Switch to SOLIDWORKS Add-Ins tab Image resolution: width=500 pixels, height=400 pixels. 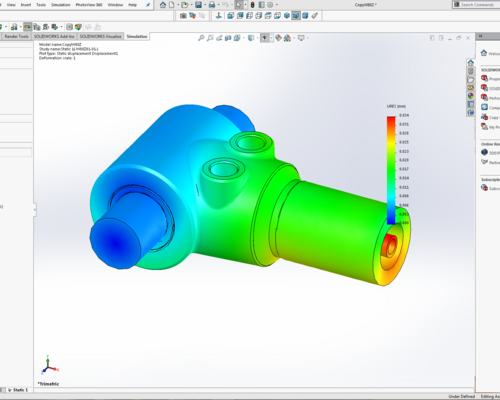click(x=54, y=36)
